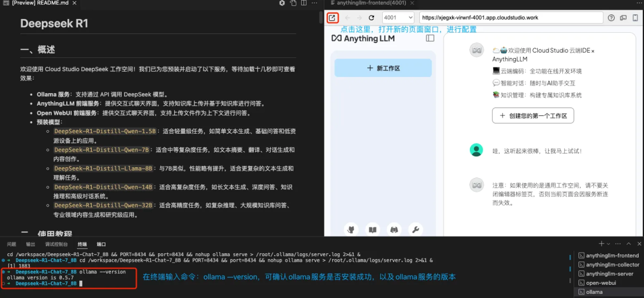The image size is (644, 298).
Task: Click DeepSeek-R1-Distill-Llama-8B code text
Action: click(104, 168)
